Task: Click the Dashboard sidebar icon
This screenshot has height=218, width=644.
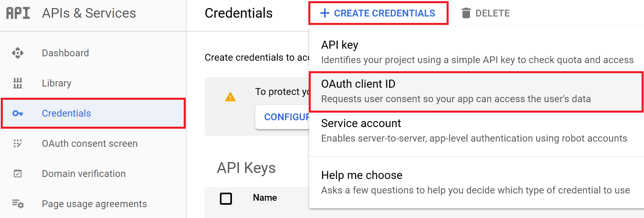Action: pyautogui.click(x=18, y=53)
